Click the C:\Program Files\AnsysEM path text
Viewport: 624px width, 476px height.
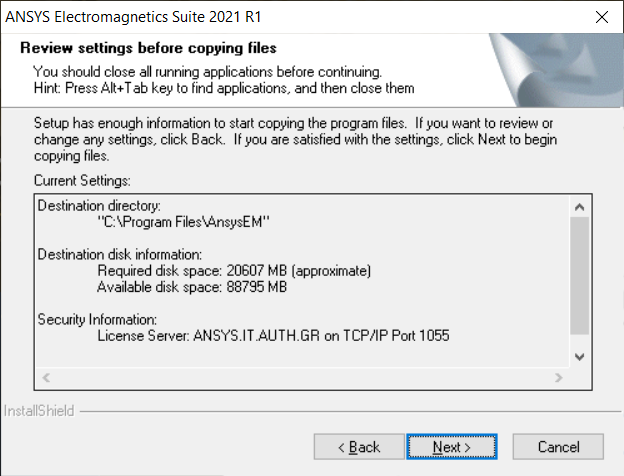(183, 222)
